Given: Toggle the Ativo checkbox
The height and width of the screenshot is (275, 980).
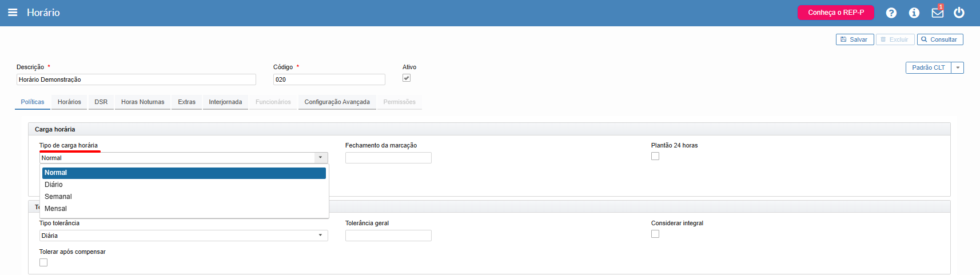Looking at the screenshot, I should click(407, 78).
